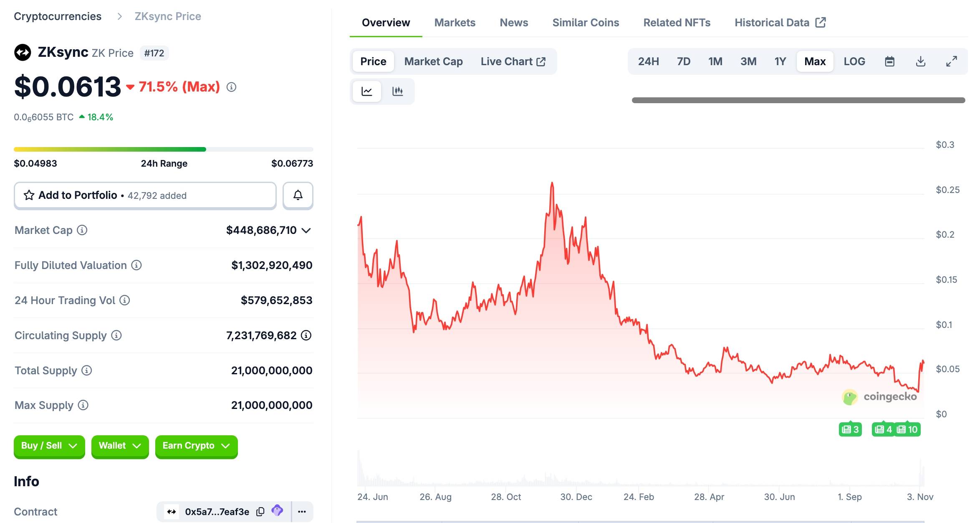Click Add to Portfolio
Screen dimensions: 980x523
[x=145, y=195]
